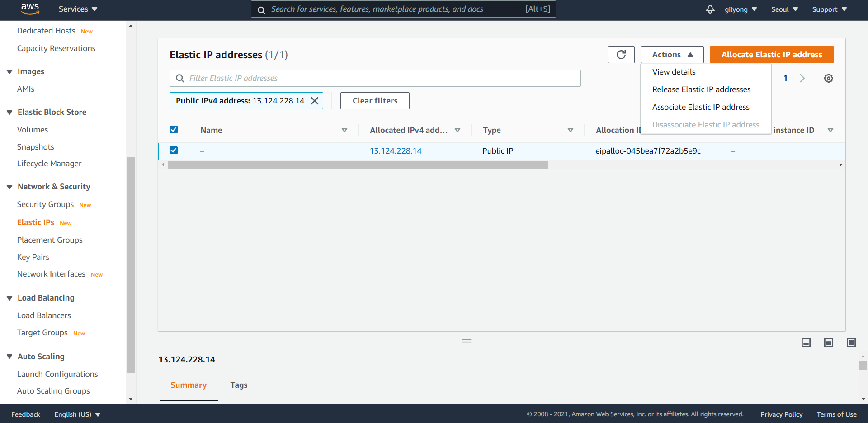This screenshot has width=868, height=423.
Task: Open the Feedback link
Action: (26, 414)
